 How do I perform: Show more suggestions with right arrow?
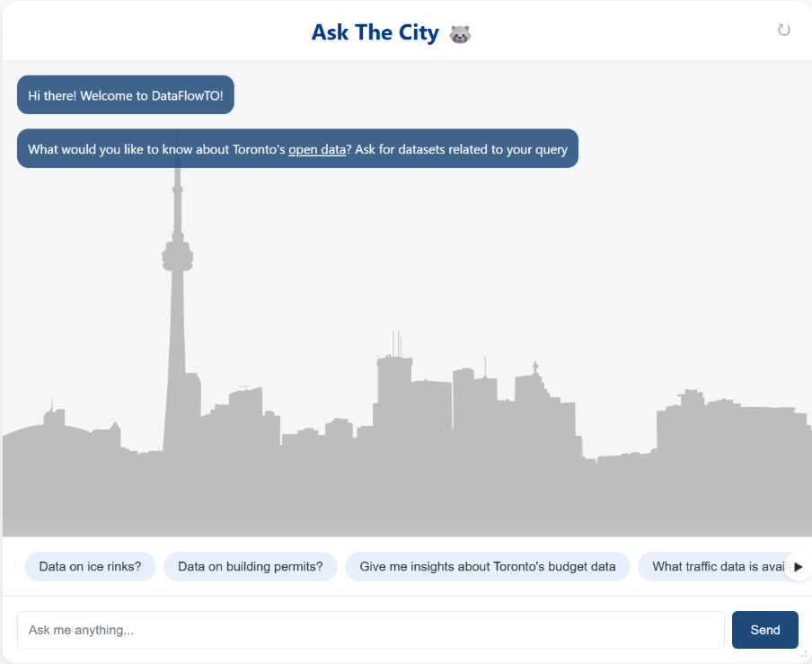click(798, 567)
